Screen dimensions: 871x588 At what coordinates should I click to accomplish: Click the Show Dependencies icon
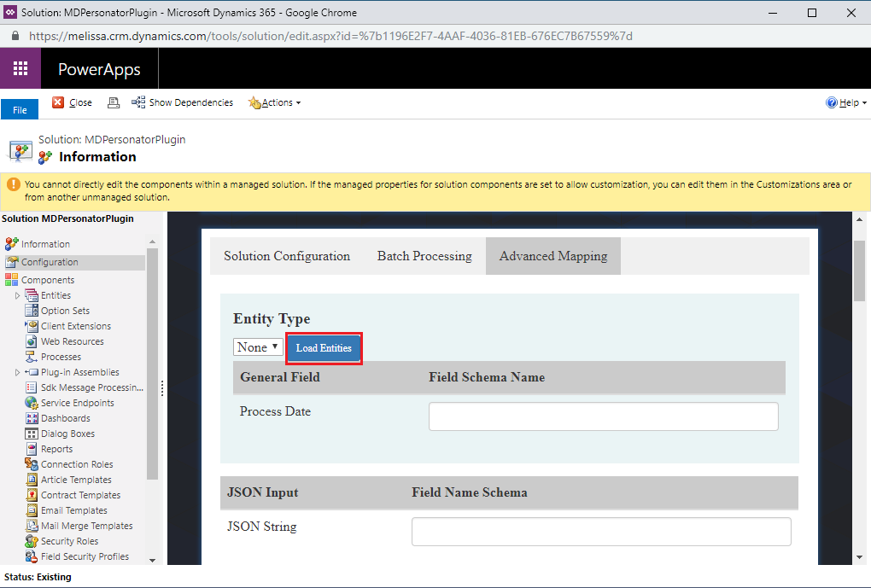(138, 102)
